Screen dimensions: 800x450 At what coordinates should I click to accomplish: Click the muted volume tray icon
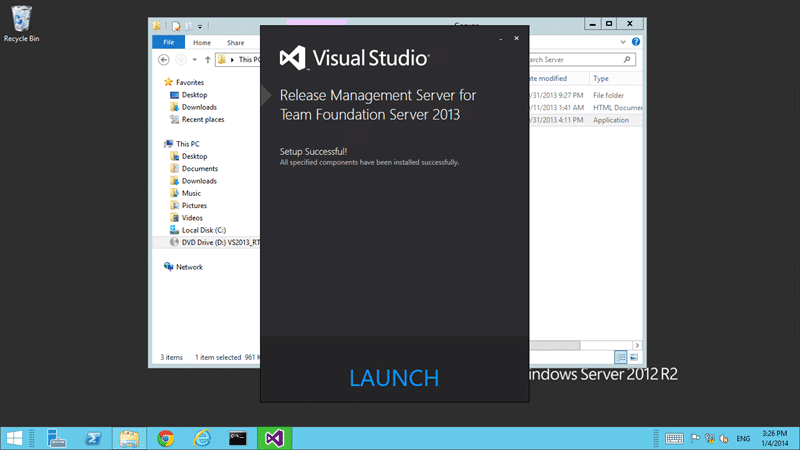pos(723,438)
